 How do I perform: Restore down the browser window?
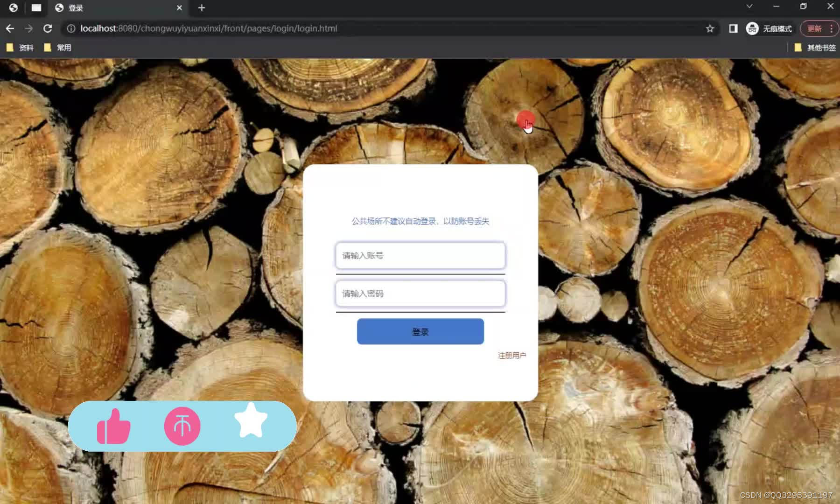[803, 7]
